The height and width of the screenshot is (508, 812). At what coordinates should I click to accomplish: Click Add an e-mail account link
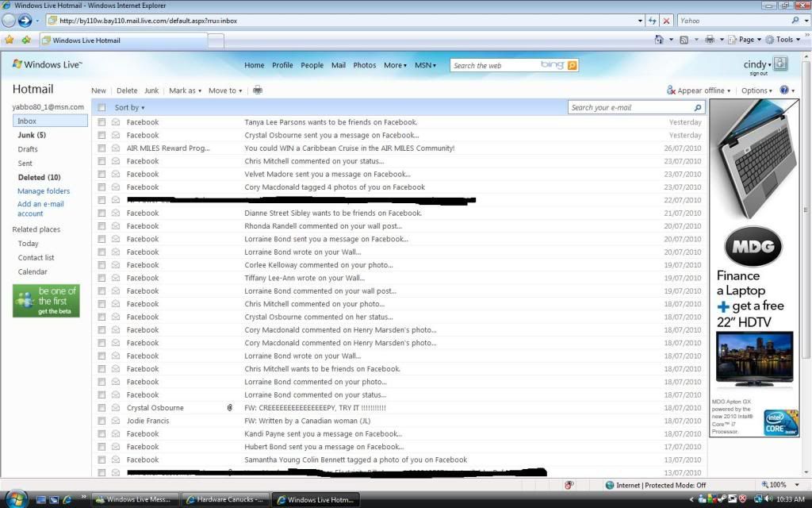(x=40, y=209)
